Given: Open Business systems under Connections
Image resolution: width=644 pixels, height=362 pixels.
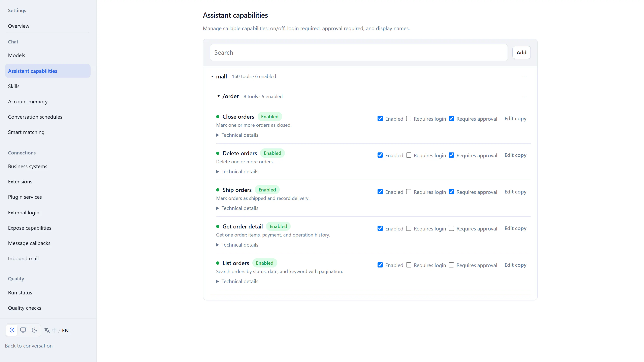Looking at the screenshot, I should 47,166.
